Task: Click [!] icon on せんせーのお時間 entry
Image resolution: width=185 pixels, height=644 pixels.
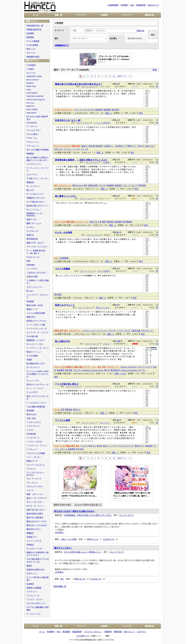Action: click(157, 232)
